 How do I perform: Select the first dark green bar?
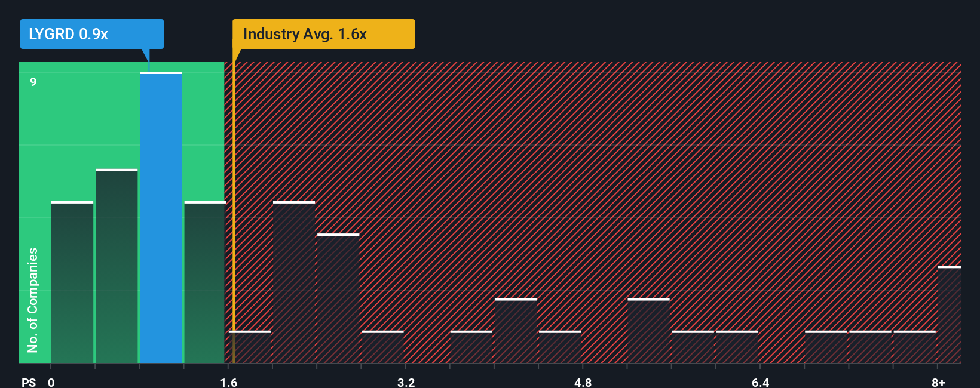pyautogui.click(x=72, y=282)
